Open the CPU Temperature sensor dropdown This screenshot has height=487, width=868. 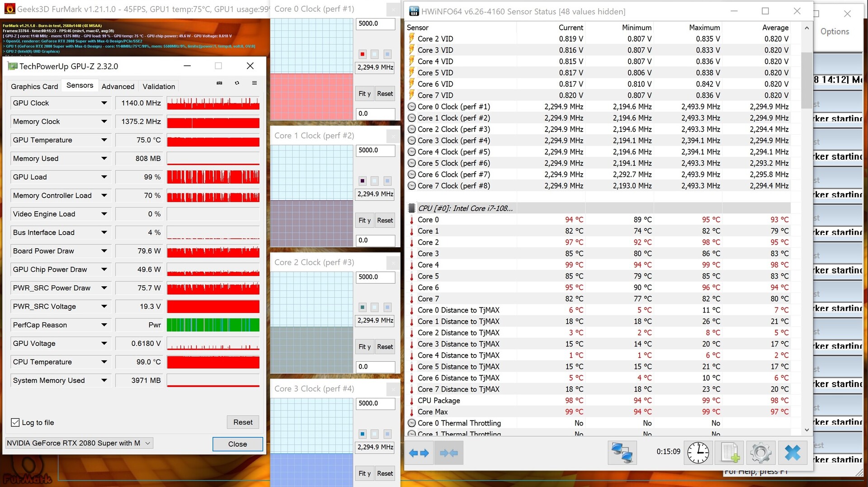(x=104, y=362)
